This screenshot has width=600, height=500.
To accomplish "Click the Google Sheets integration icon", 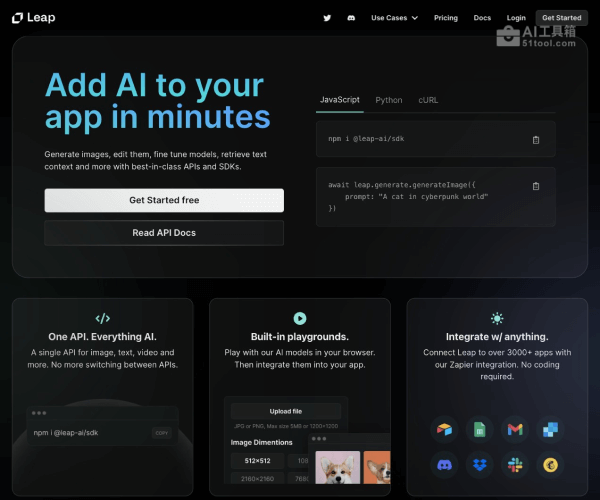I will click(479, 429).
